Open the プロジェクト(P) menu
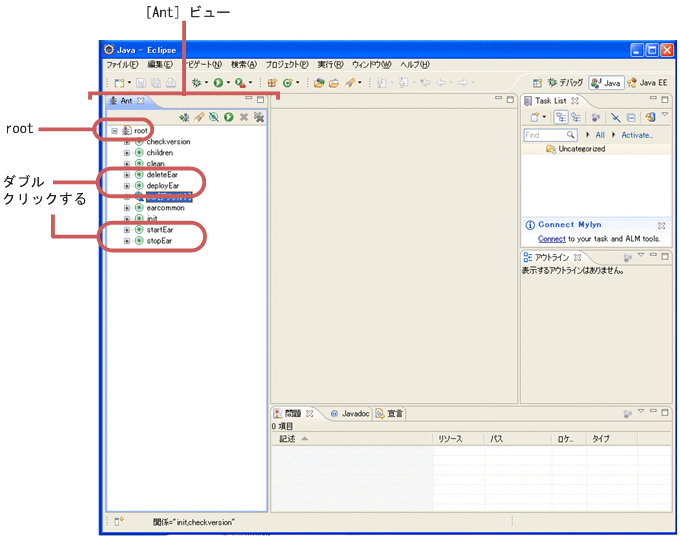The image size is (680, 539). [287, 64]
